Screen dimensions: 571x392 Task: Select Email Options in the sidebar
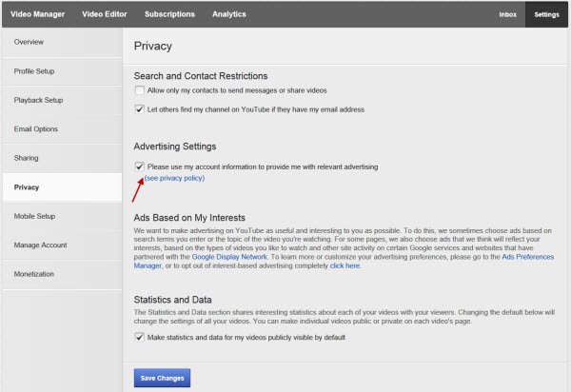click(x=62, y=129)
